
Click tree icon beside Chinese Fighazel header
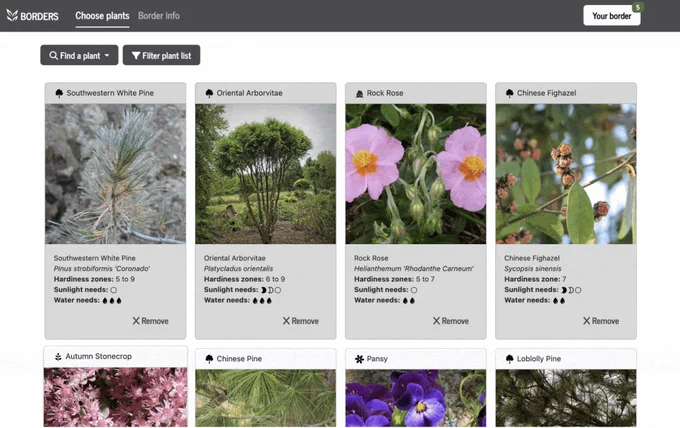coord(510,93)
